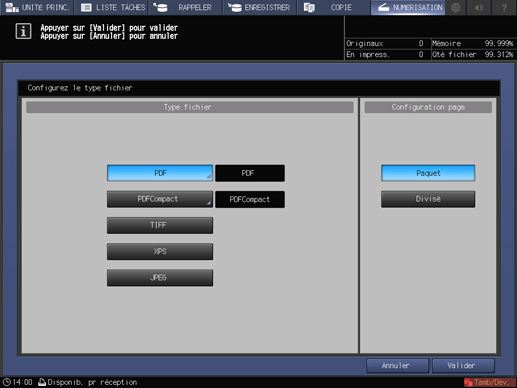The image size is (517, 388).
Task: Select the PDF file type button
Action: coord(160,173)
